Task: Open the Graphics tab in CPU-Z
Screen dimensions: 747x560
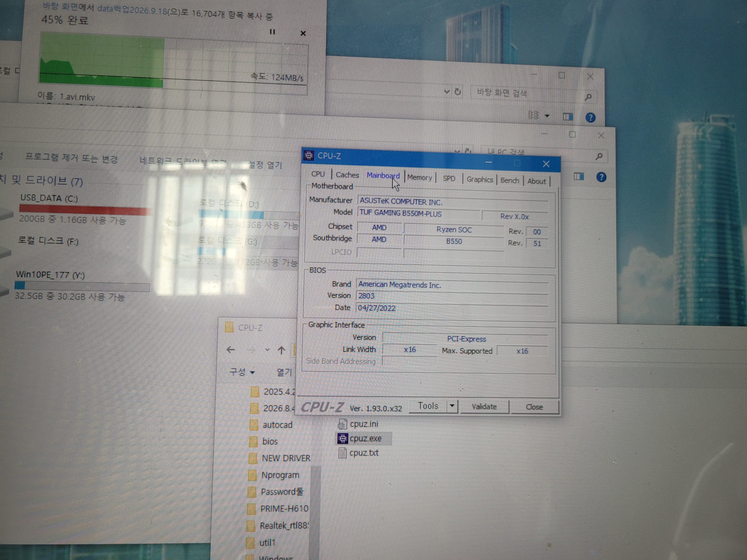Action: click(479, 180)
